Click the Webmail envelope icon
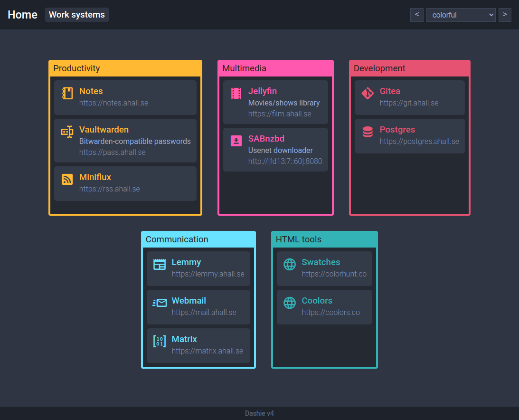 [x=160, y=303]
